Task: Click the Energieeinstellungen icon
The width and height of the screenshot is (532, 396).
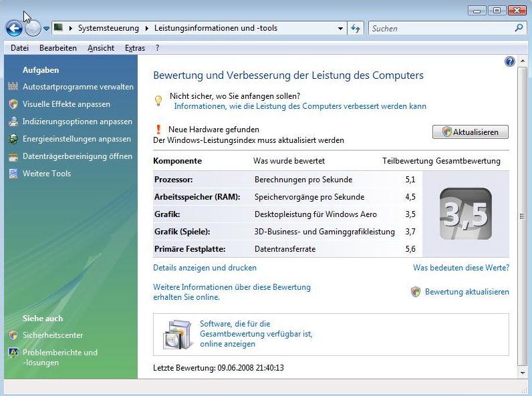Action: click(13, 139)
